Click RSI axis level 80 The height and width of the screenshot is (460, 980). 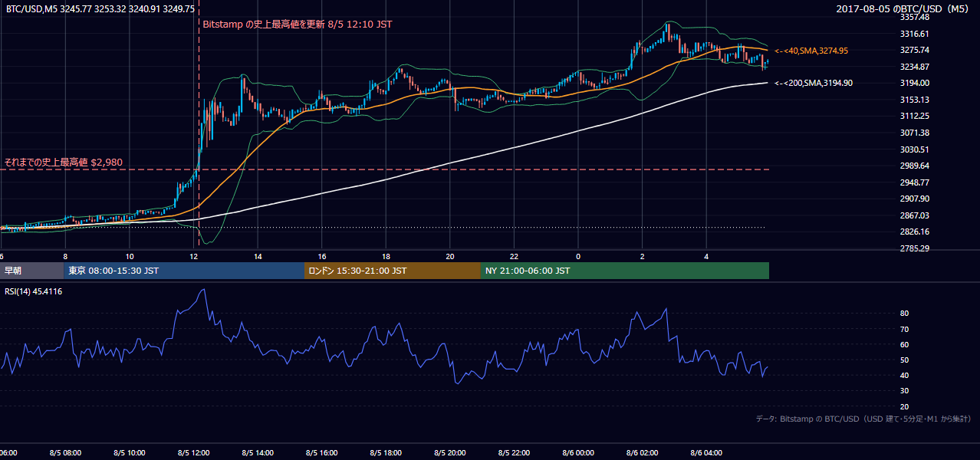(904, 314)
